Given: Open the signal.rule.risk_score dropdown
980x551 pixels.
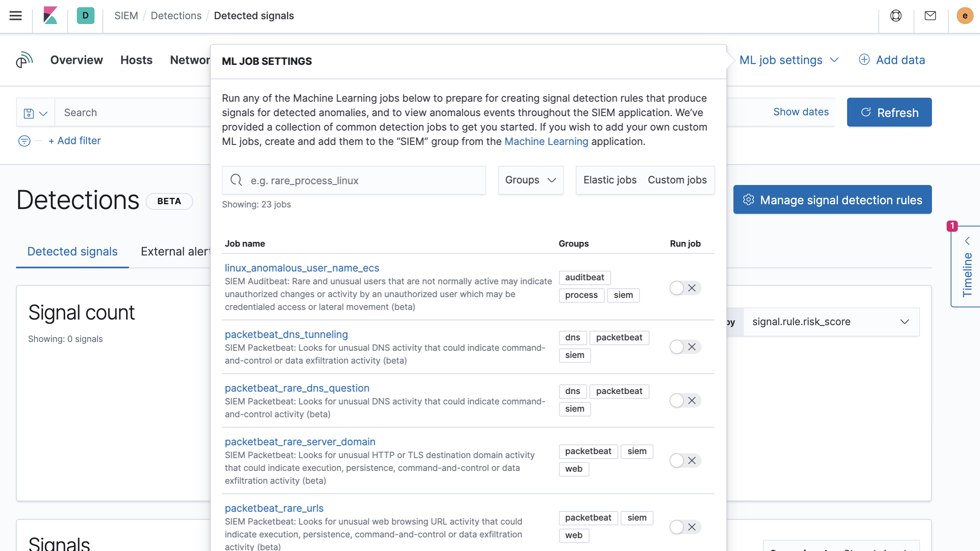Looking at the screenshot, I should coord(831,322).
